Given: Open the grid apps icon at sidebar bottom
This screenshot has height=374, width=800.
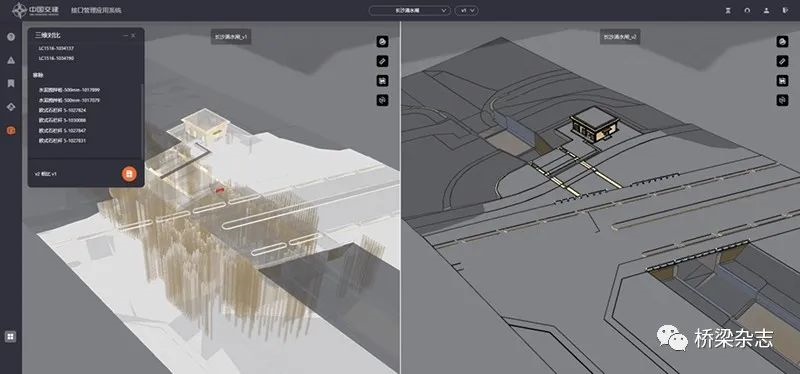Looking at the screenshot, I should click(x=11, y=336).
